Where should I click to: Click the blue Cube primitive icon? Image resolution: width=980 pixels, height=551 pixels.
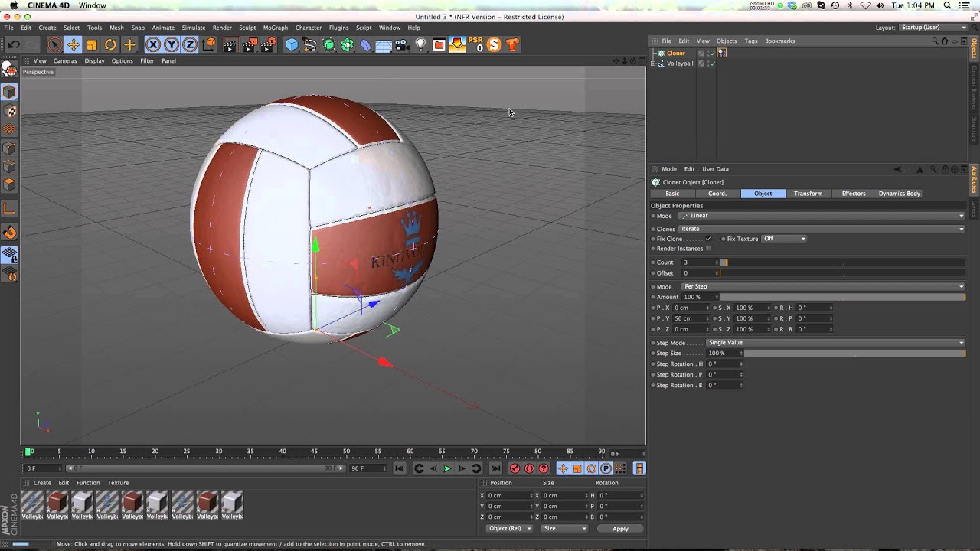tap(292, 45)
